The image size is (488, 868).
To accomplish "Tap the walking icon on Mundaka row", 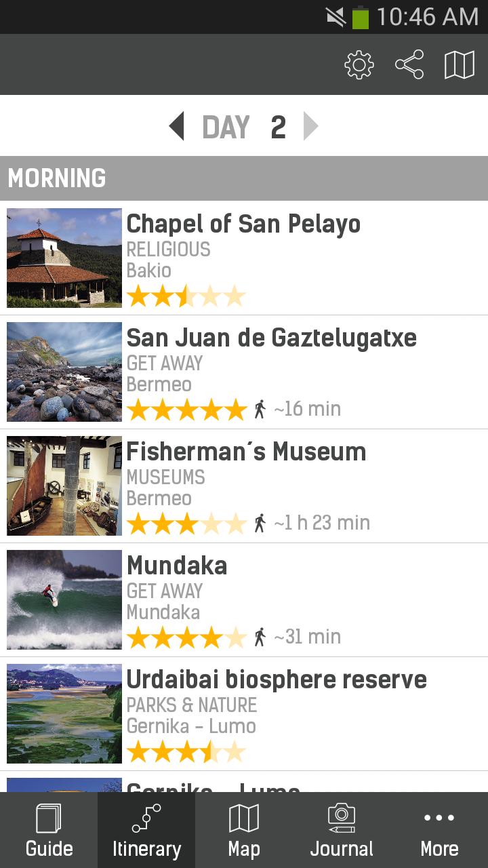I will (x=260, y=637).
